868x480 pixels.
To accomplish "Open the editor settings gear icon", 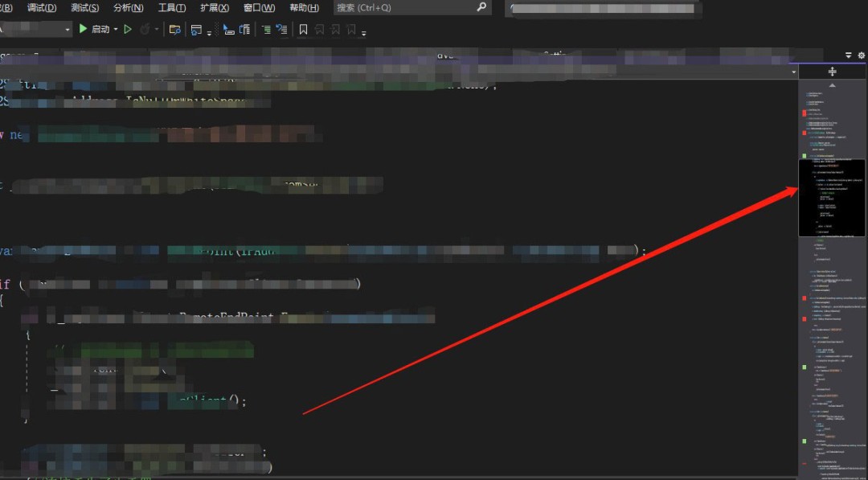I will coord(861,55).
